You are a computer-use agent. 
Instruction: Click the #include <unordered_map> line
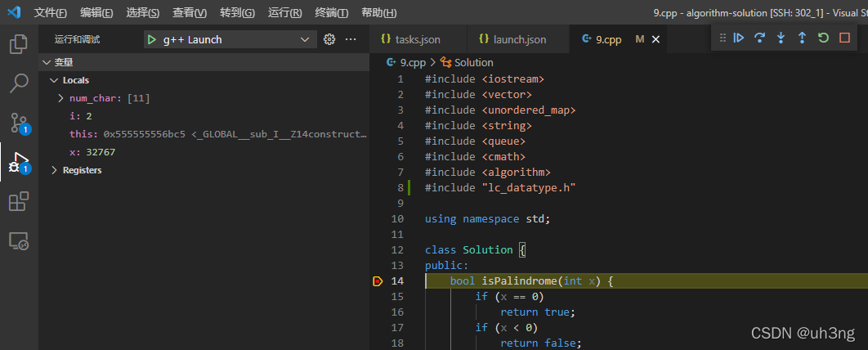point(500,110)
